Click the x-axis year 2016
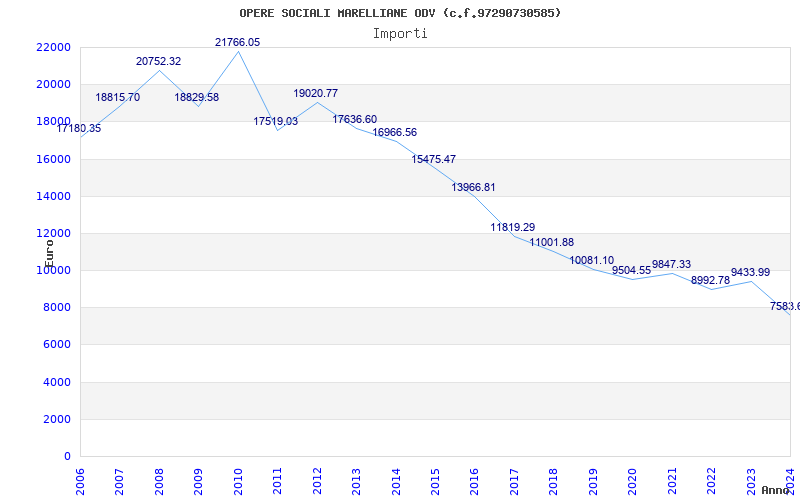Viewport: 800px width, 500px height. tap(474, 481)
